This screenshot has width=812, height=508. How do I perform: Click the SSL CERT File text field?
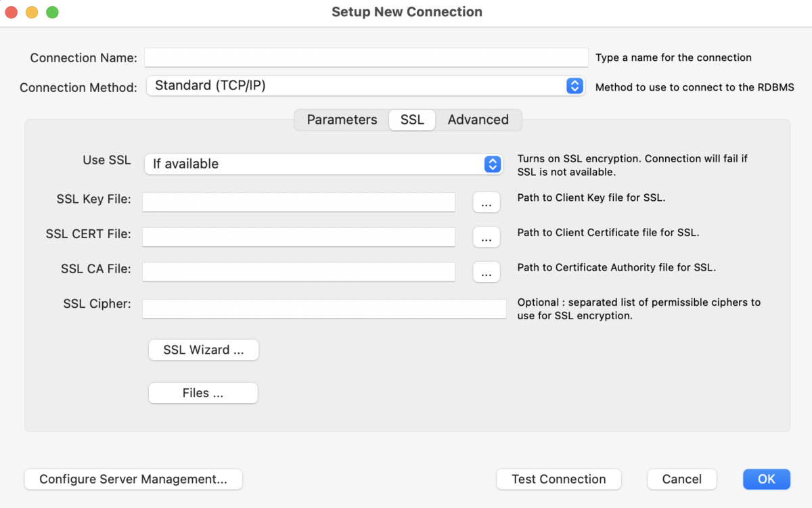coord(298,237)
